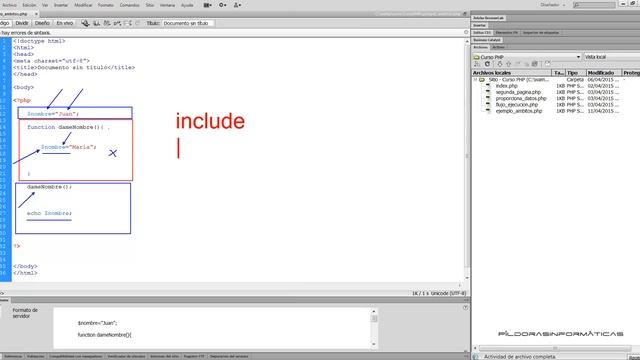The height and width of the screenshot is (360, 640).
Task: Click the W3C validation icon in document toolbar
Action: [x=107, y=23]
